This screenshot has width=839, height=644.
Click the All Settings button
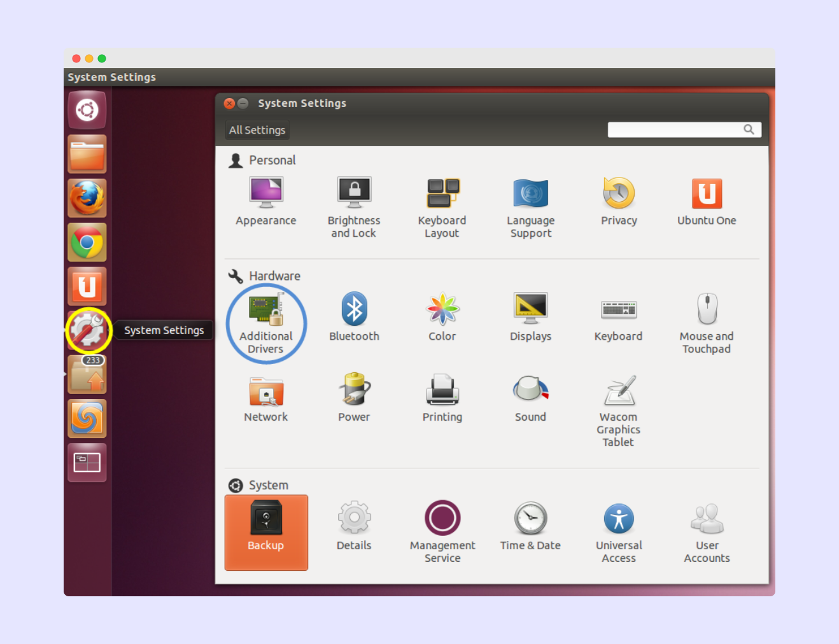[x=257, y=130]
